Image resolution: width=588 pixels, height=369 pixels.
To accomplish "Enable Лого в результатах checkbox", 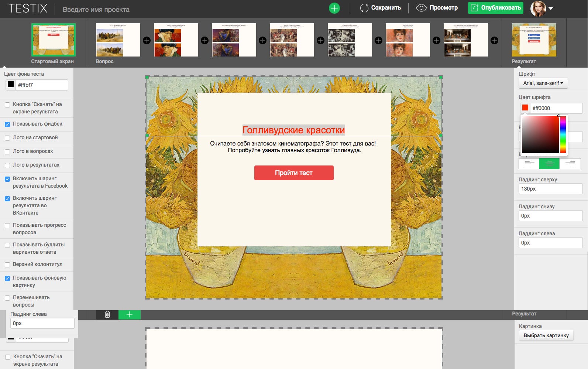I will pyautogui.click(x=7, y=165).
